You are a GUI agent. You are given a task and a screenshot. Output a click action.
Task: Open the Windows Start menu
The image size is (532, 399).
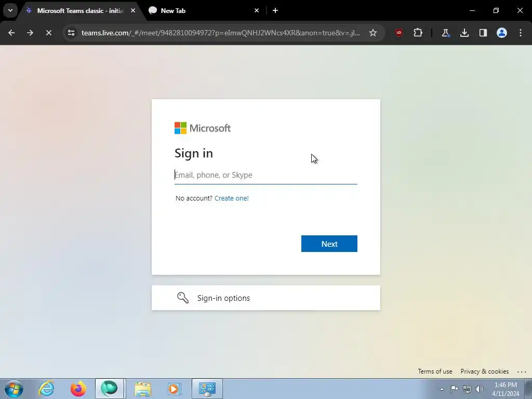pyautogui.click(x=14, y=389)
